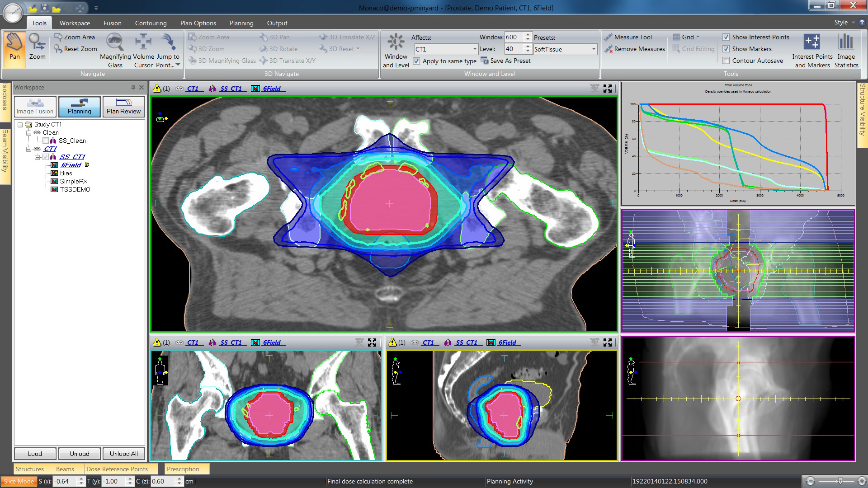
Task: Open the Prescription bottom tab
Action: click(183, 469)
